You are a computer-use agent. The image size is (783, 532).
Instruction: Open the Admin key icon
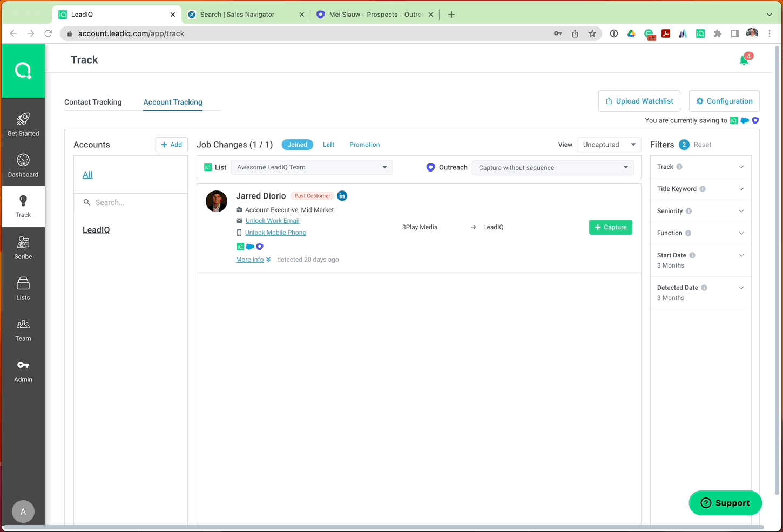[23, 365]
